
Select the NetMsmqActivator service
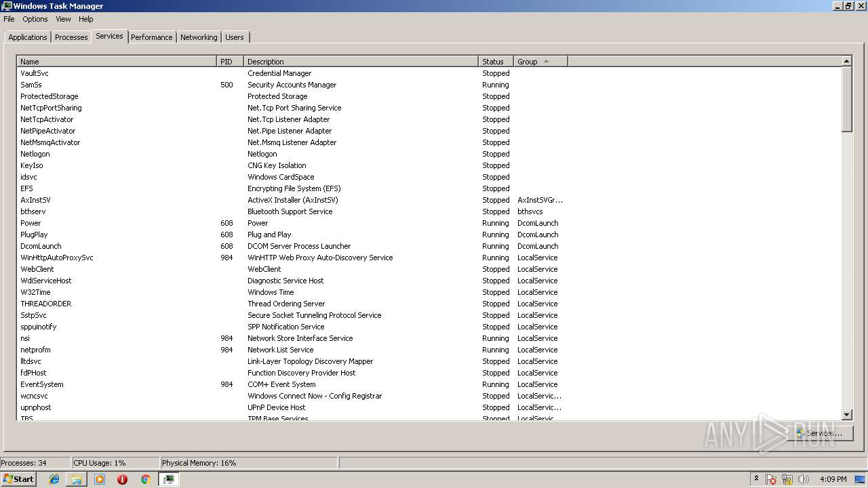(50, 142)
